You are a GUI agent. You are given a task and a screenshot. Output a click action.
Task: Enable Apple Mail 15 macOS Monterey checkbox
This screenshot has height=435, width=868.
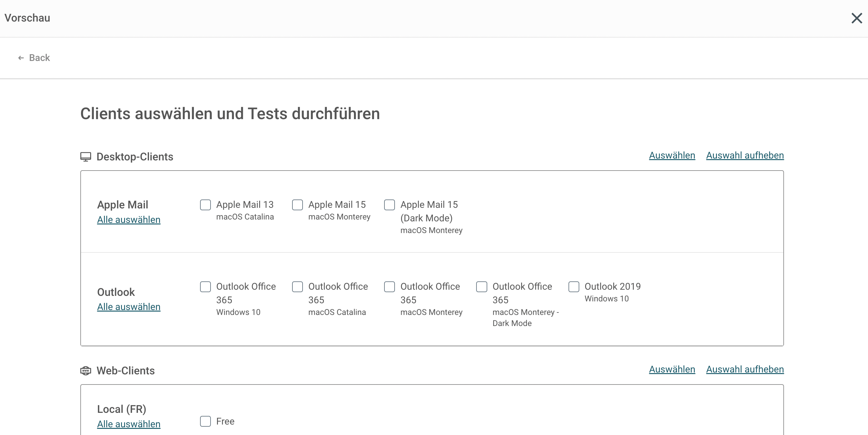[x=297, y=205]
